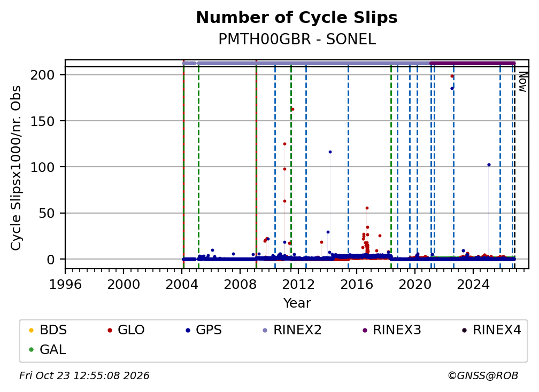
Task: Click the 200 tick label on the y-axis
Action: (43, 75)
